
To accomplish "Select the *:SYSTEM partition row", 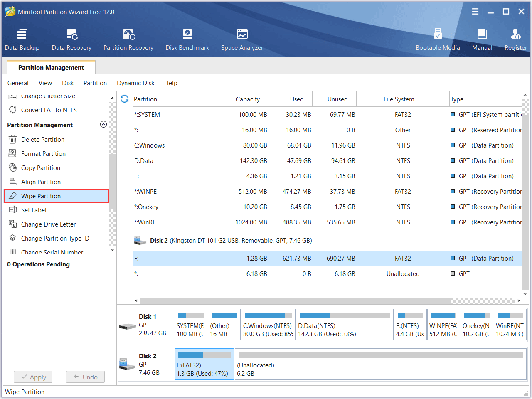I will tap(328, 115).
